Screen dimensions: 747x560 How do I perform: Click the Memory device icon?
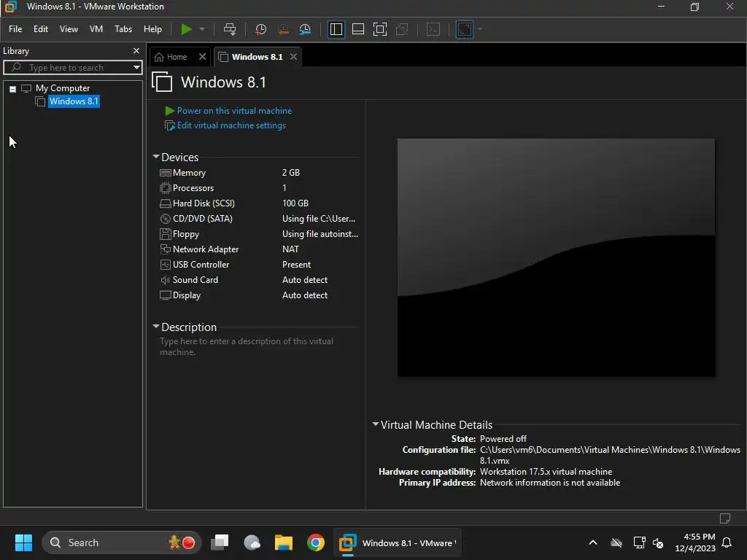(x=166, y=173)
